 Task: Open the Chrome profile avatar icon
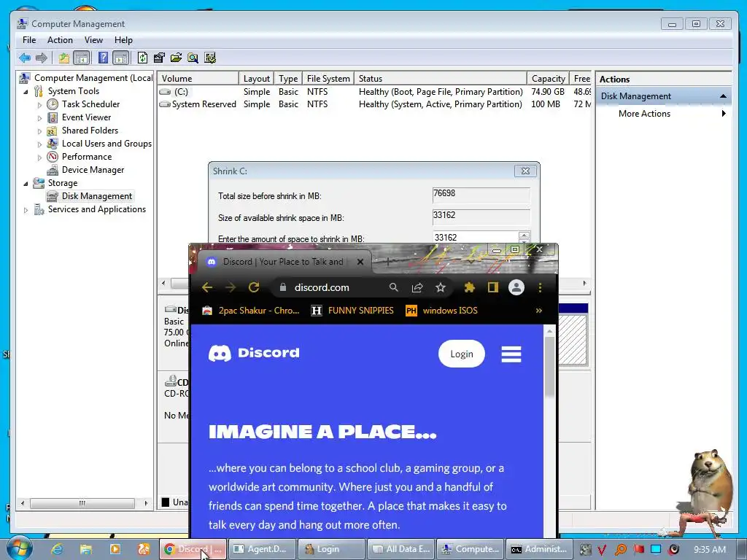point(516,287)
